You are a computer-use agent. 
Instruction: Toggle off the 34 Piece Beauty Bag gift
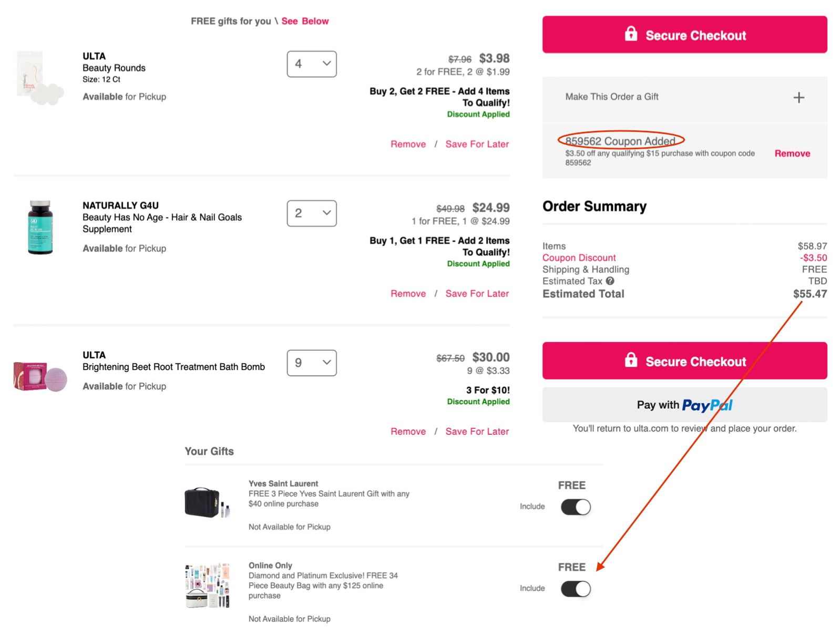pyautogui.click(x=576, y=589)
